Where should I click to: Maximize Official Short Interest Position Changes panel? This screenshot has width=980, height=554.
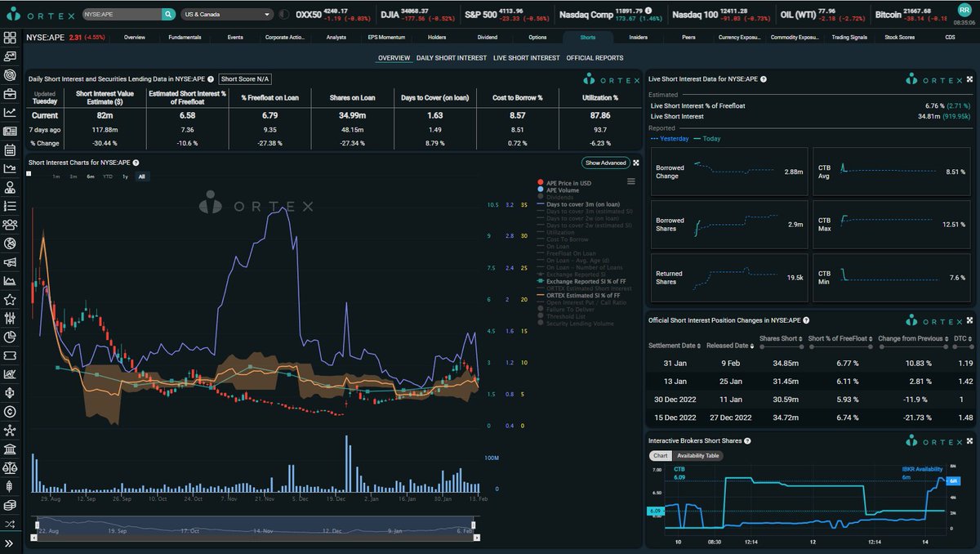click(970, 321)
